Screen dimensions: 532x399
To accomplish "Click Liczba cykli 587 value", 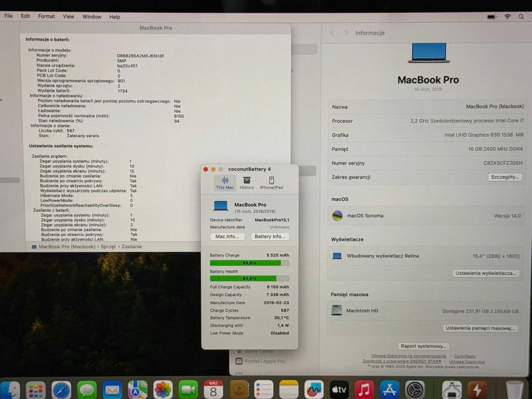I will click(x=71, y=131).
